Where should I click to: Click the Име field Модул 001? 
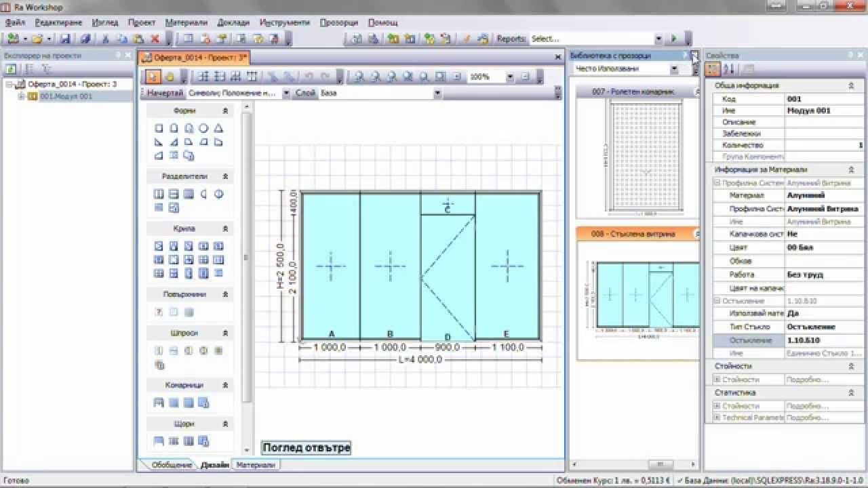click(x=824, y=110)
